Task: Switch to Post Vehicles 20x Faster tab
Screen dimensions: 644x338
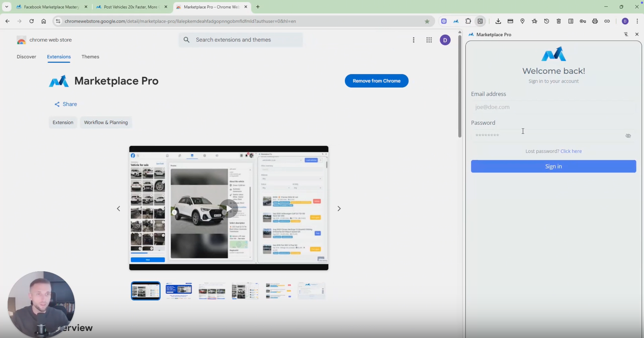Action: click(x=128, y=7)
